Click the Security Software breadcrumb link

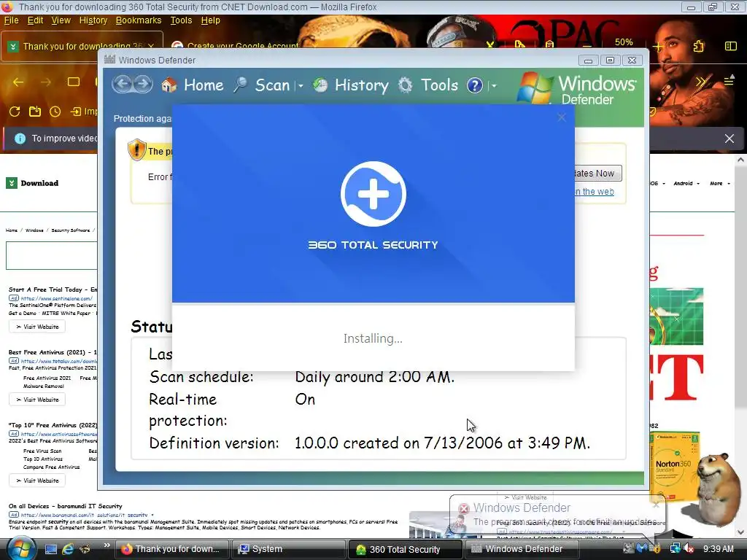pos(71,230)
